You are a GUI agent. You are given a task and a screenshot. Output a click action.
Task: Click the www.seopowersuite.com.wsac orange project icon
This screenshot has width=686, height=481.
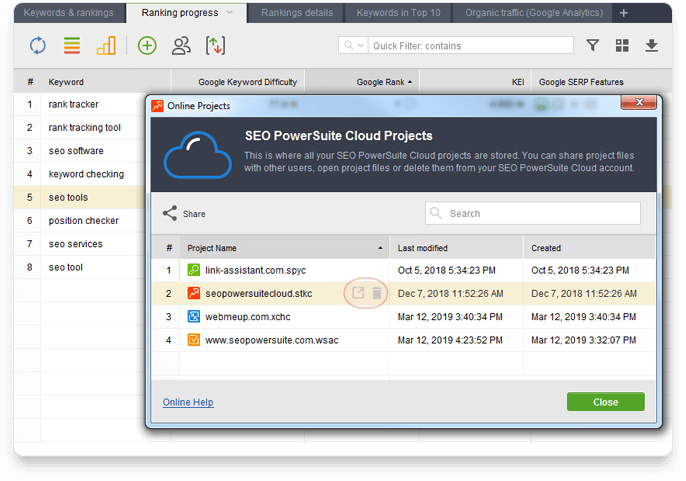point(194,340)
